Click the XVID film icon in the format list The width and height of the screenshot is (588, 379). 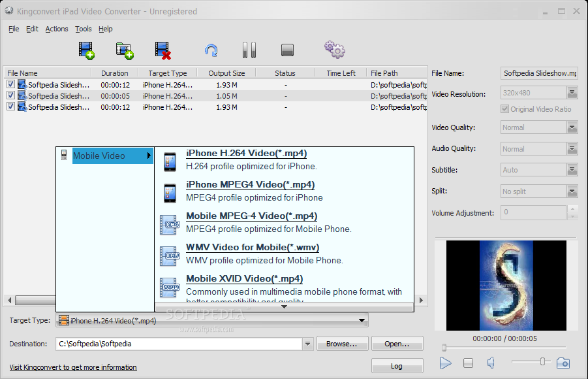click(170, 288)
